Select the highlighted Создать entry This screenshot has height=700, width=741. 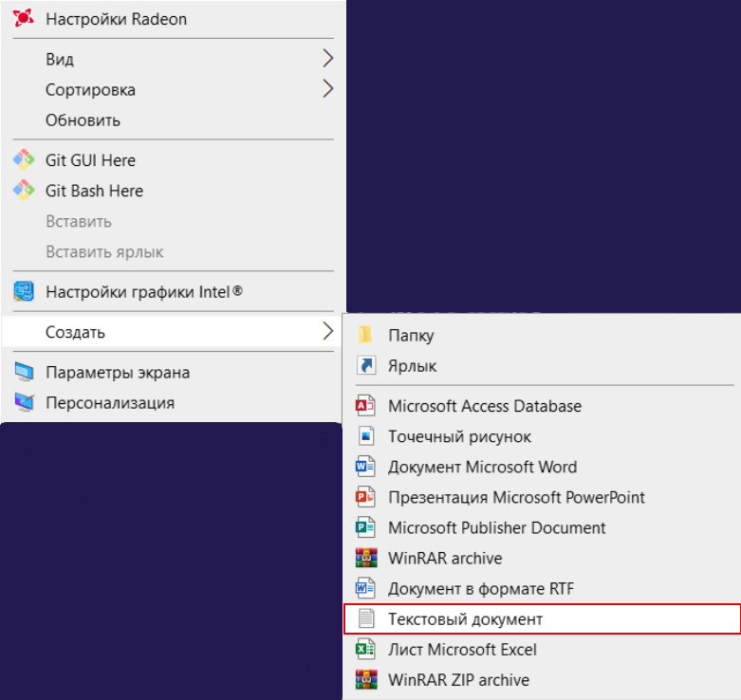pos(172,332)
